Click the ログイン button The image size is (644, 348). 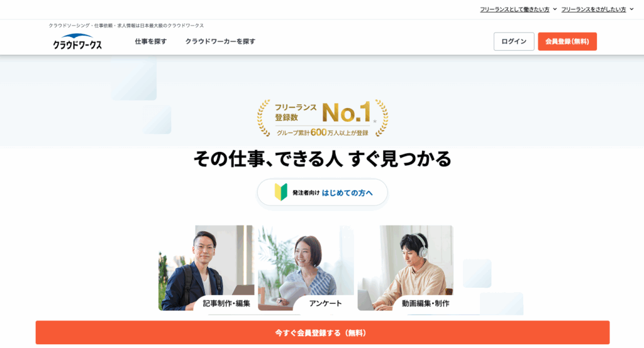pos(514,41)
